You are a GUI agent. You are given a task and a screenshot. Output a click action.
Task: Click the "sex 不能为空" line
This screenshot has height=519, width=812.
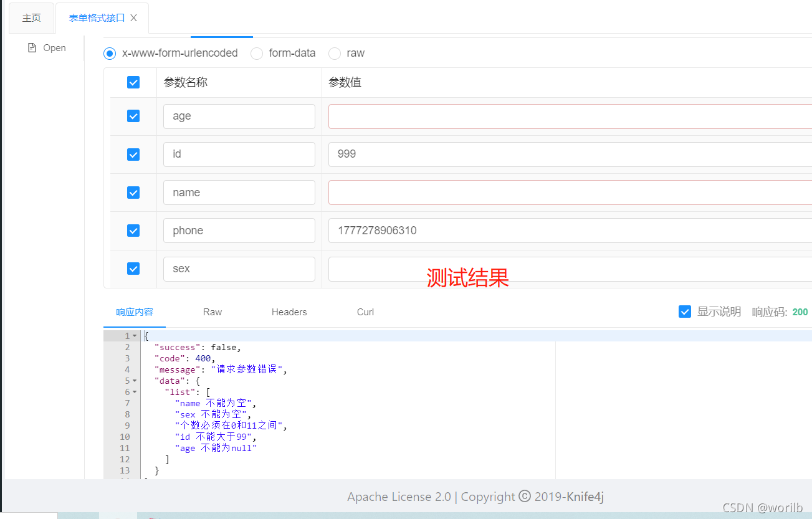[213, 414]
